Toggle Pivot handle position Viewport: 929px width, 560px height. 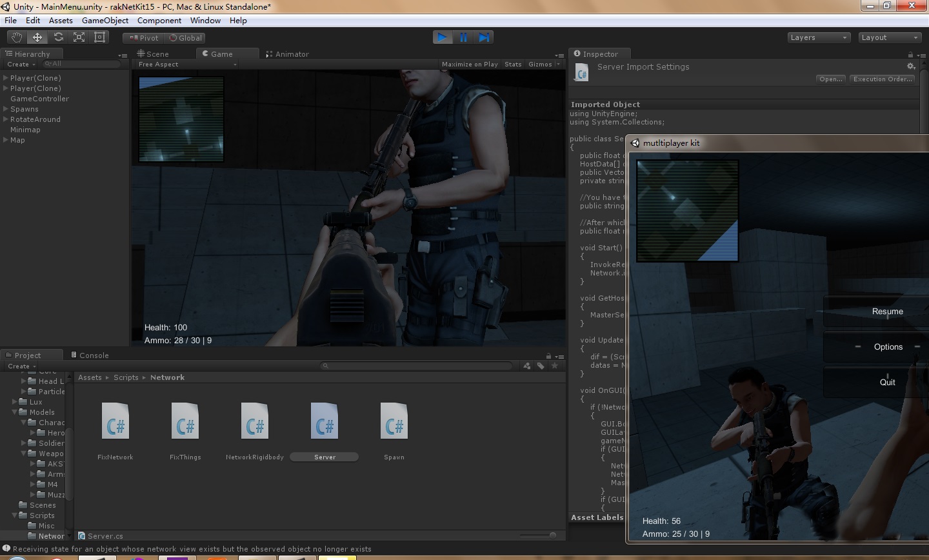144,38
